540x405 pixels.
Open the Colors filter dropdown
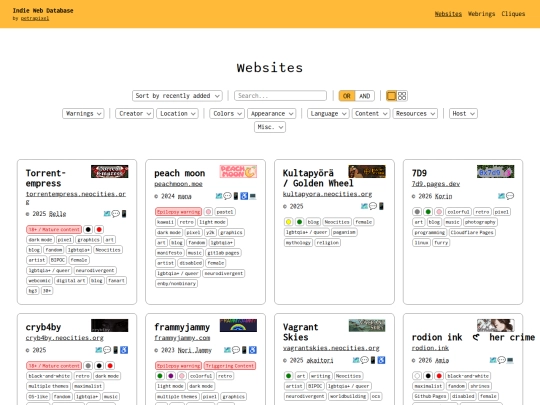(227, 114)
